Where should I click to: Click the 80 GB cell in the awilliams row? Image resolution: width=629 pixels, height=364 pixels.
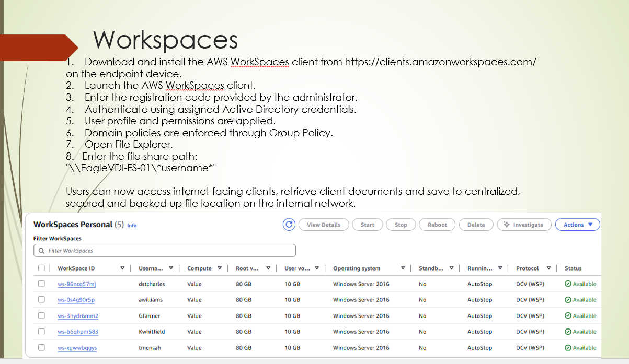[x=244, y=300]
